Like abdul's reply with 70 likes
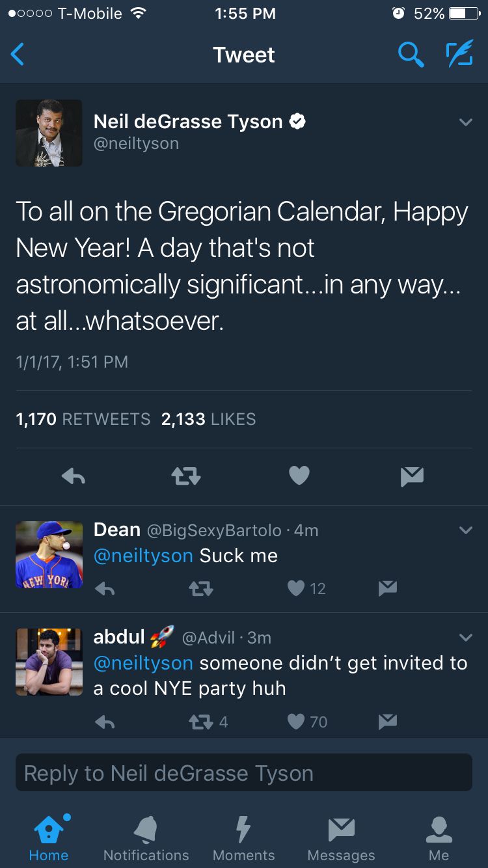Screen dimensions: 488x868 (x=296, y=721)
